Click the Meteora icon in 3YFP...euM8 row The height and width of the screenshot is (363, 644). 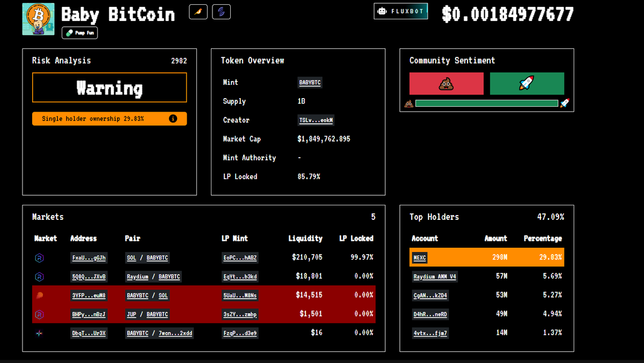click(x=39, y=295)
